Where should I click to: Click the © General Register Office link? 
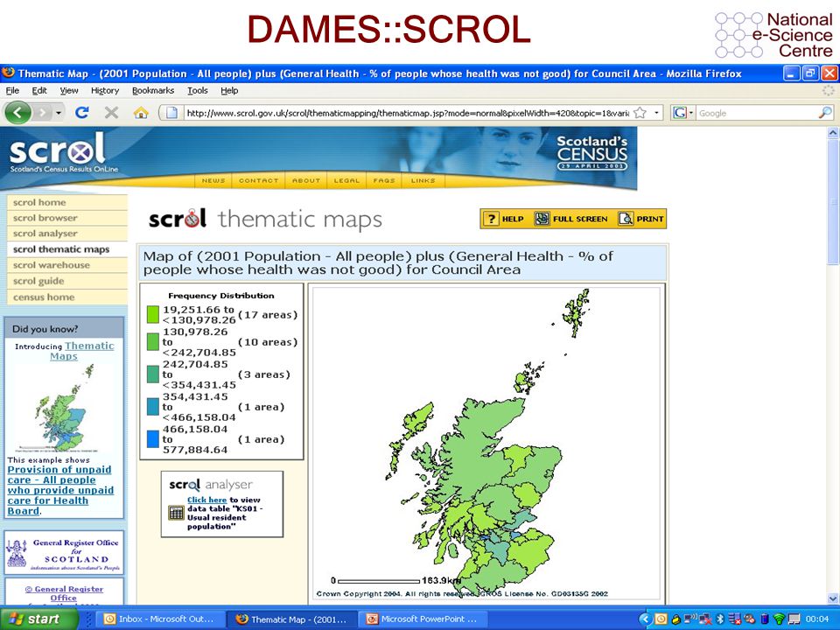[x=64, y=593]
